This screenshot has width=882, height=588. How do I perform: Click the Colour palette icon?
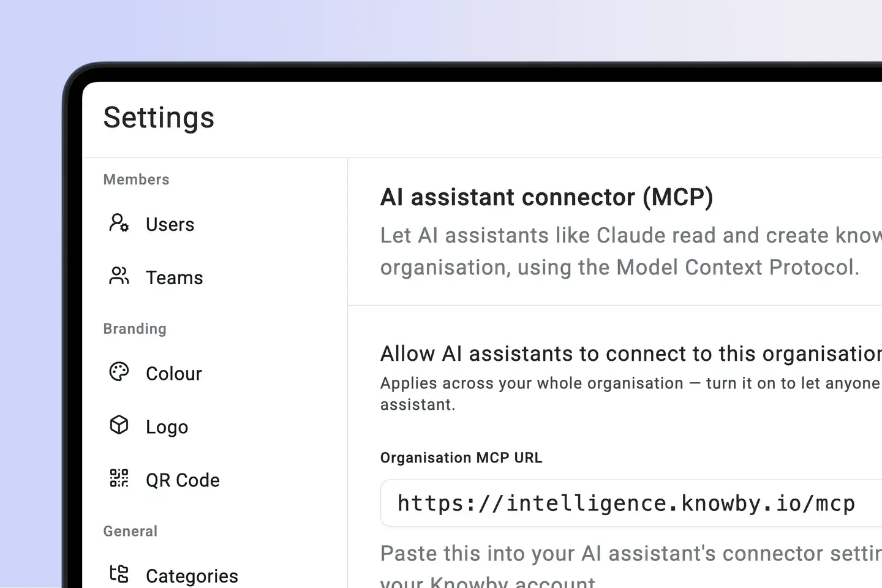tap(119, 372)
